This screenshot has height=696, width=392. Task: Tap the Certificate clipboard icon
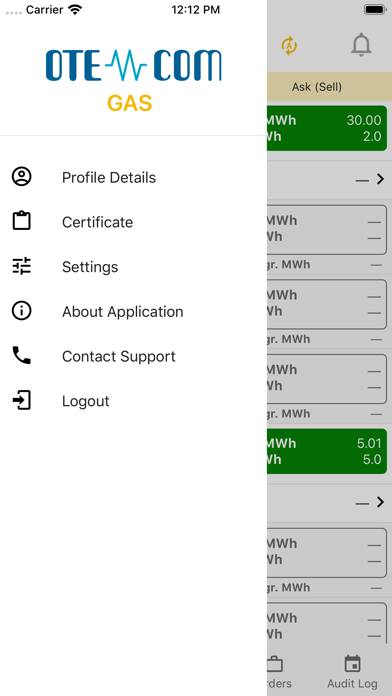[21, 221]
